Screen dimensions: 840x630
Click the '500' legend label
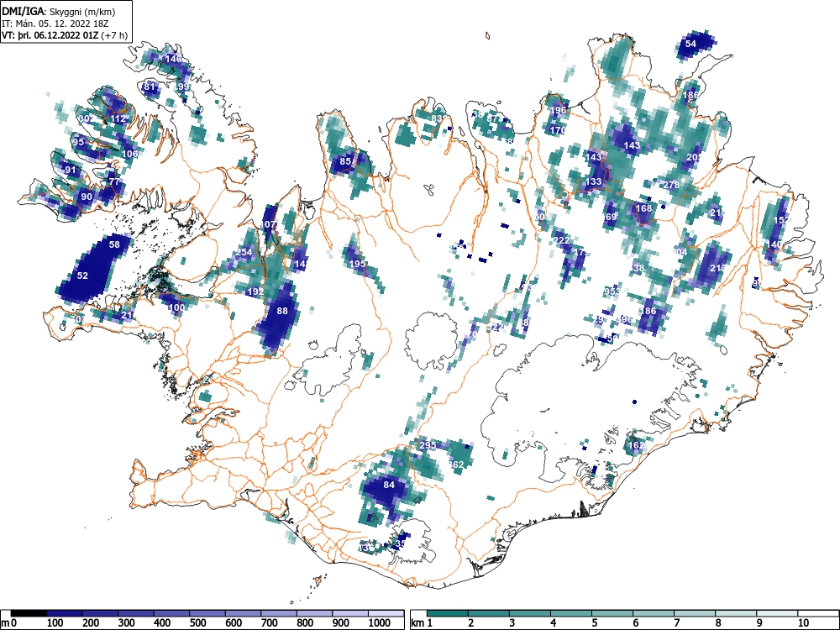[198, 623]
